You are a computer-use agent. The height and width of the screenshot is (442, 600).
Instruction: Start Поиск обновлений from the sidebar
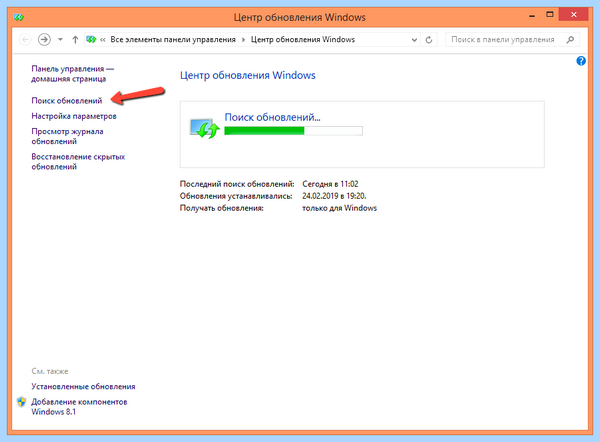(x=67, y=101)
